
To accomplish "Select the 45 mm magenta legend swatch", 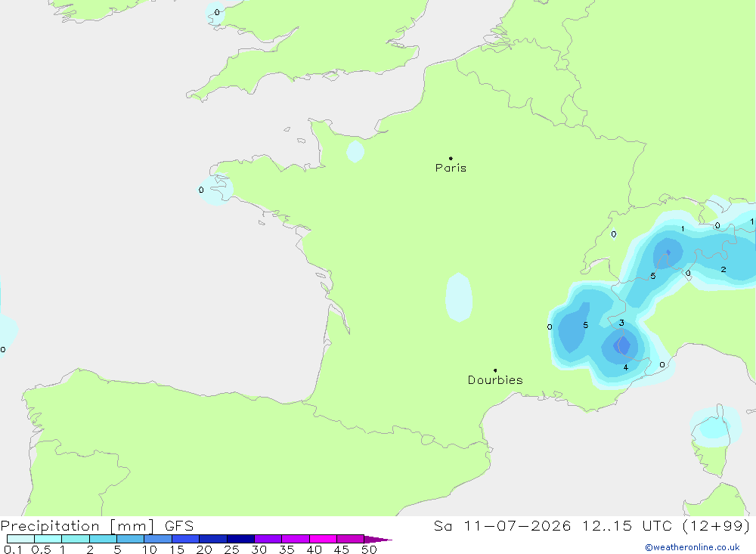I will [350, 539].
